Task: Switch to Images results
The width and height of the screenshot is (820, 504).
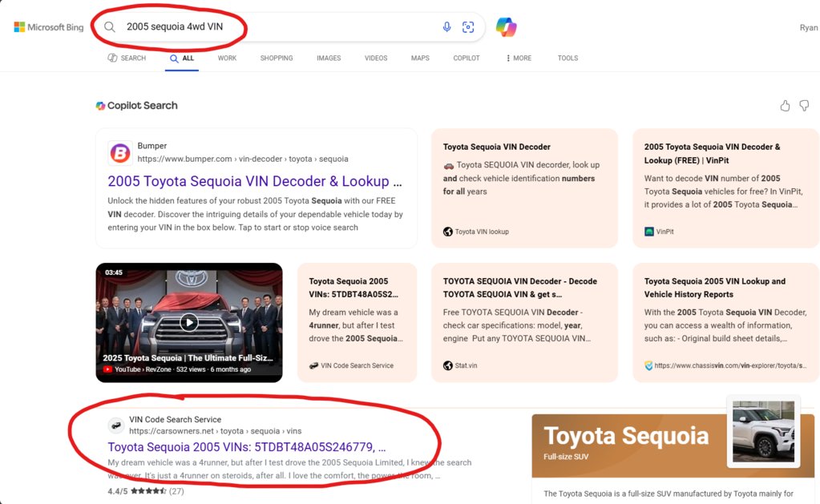Action: point(329,58)
